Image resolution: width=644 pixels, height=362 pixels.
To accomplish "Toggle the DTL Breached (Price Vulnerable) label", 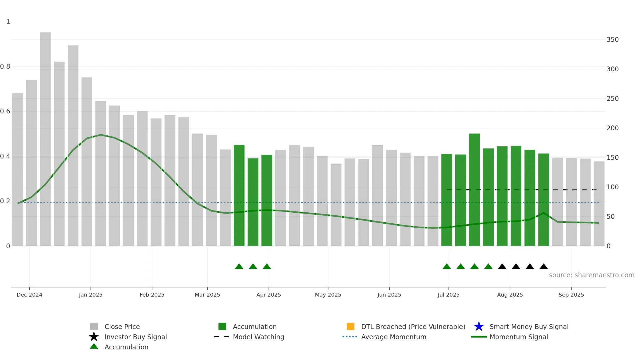I will point(413,327).
